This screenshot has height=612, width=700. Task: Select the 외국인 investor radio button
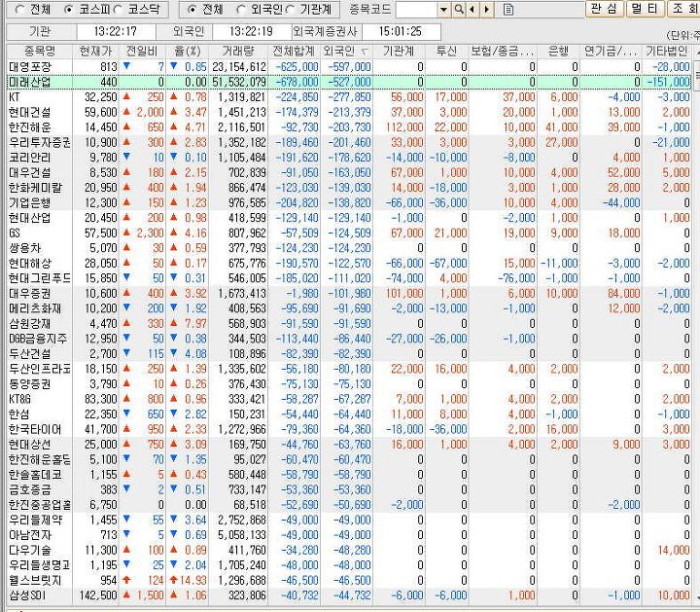pyautogui.click(x=241, y=10)
